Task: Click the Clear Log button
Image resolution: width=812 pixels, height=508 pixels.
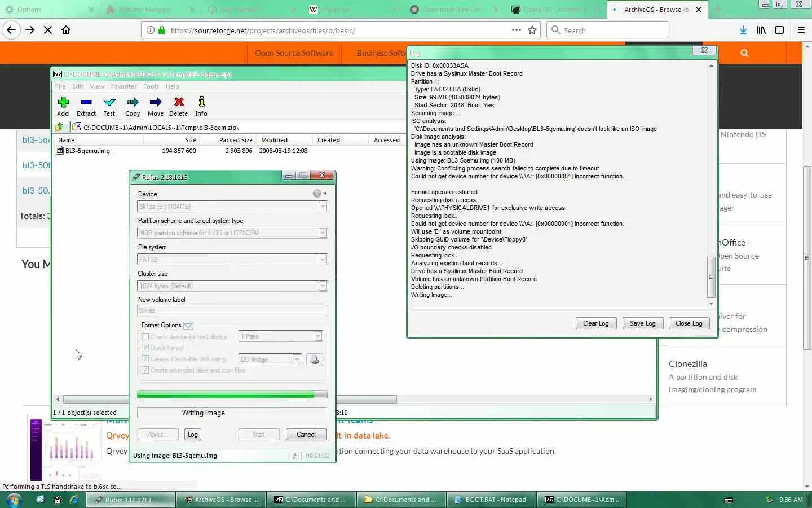Action: [x=595, y=323]
